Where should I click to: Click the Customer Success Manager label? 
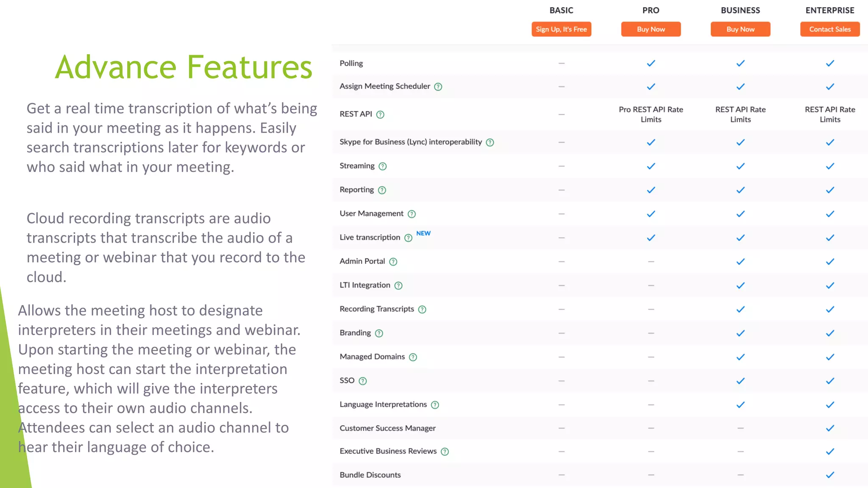[x=387, y=428]
